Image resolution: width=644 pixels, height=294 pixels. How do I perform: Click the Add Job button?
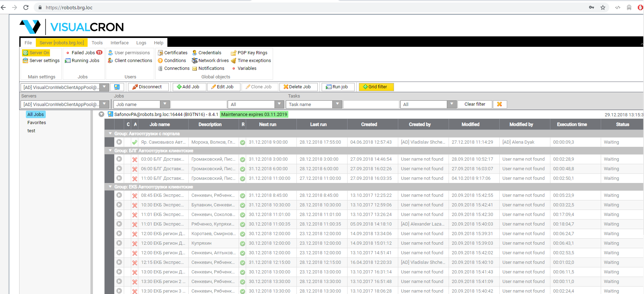189,87
